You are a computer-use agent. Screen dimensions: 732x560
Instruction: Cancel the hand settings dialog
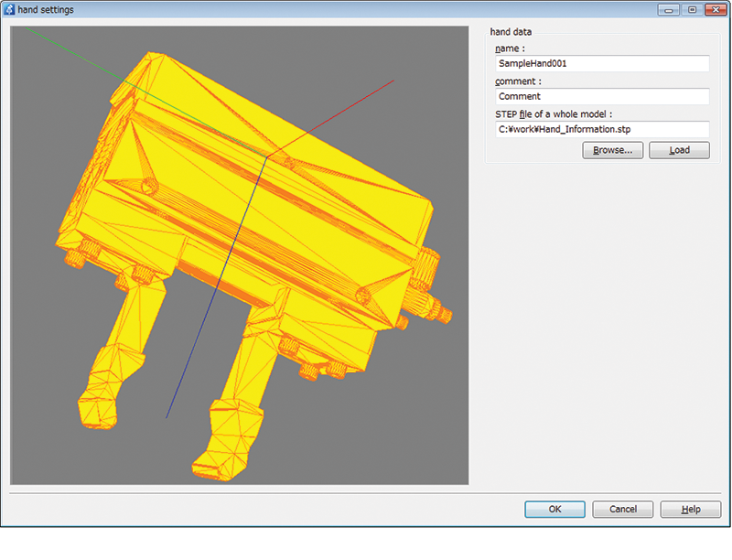coord(622,510)
